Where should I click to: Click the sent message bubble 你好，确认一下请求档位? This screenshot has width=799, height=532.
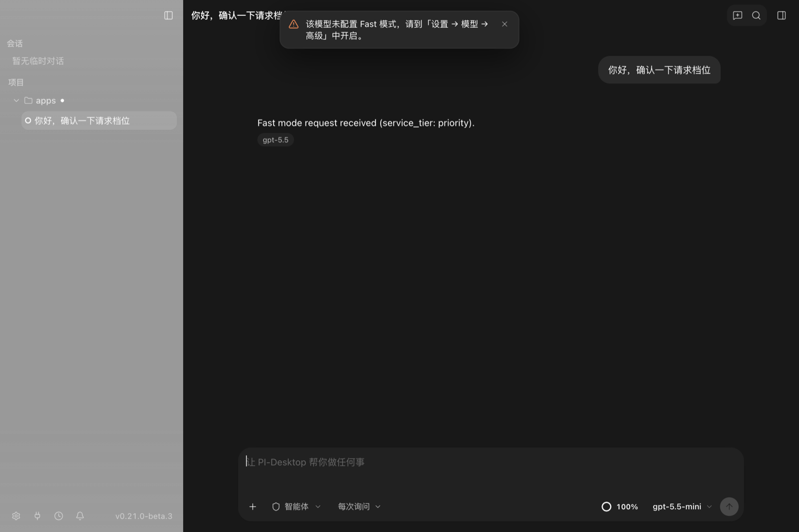tap(659, 70)
